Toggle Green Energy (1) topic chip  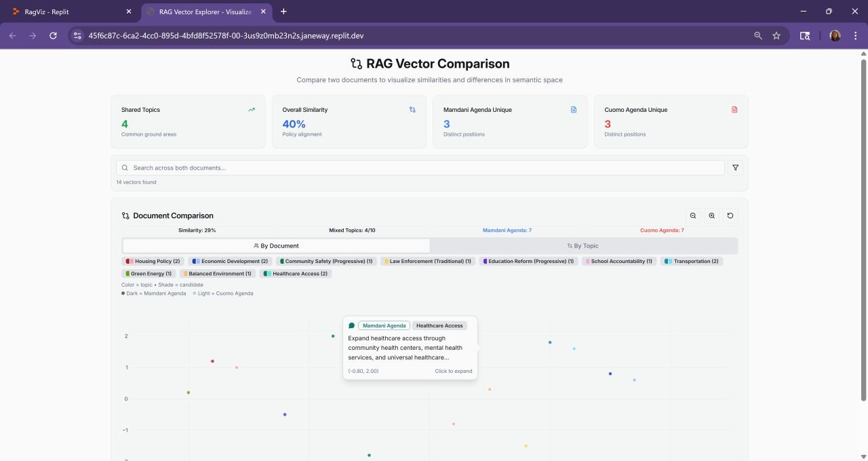pos(149,273)
